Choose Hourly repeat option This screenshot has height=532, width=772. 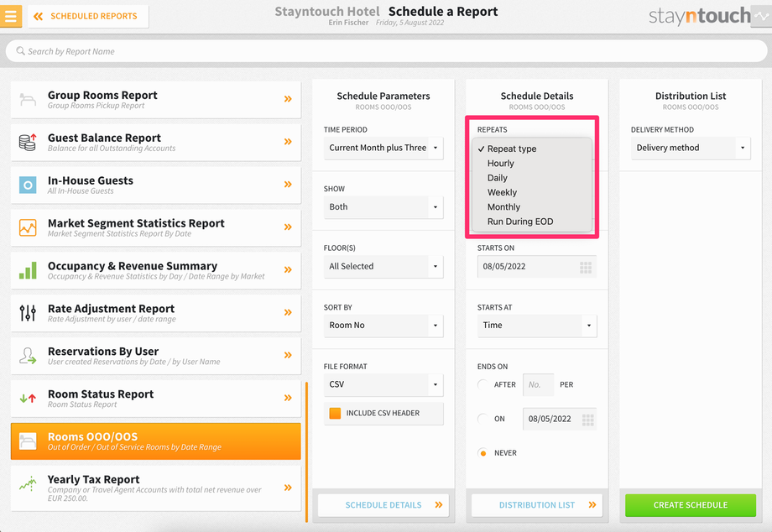coord(532,164)
